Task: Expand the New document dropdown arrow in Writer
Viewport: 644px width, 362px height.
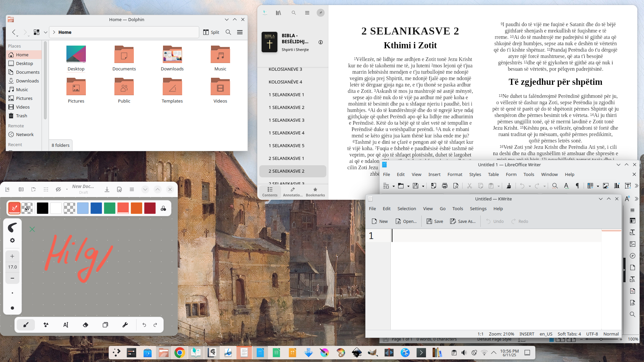Action: click(393, 186)
